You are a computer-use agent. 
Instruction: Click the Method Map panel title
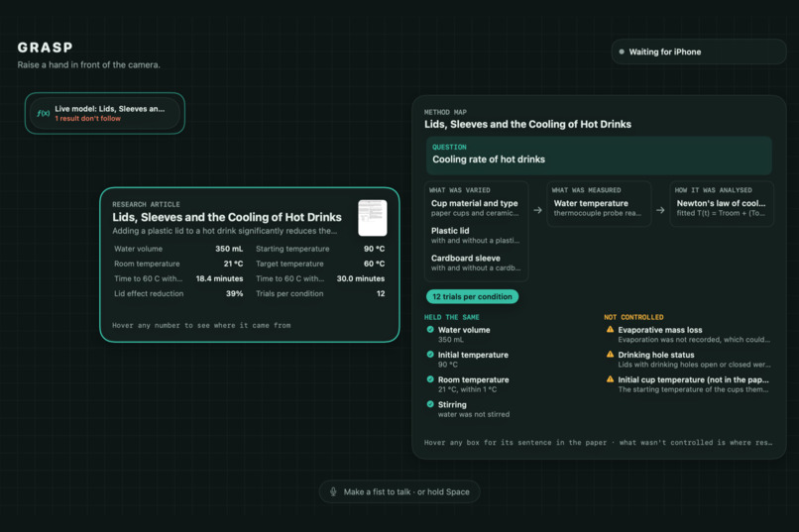click(527, 124)
